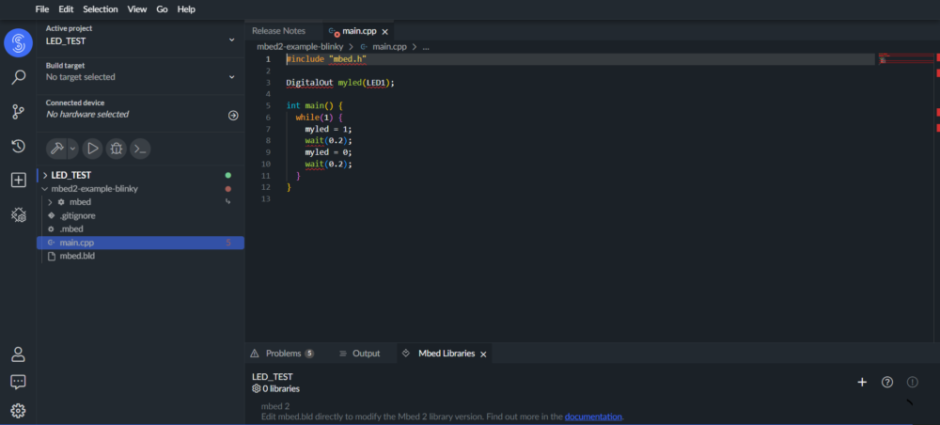Open the account profile icon
Image resolution: width=940 pixels, height=425 pixels.
click(18, 354)
